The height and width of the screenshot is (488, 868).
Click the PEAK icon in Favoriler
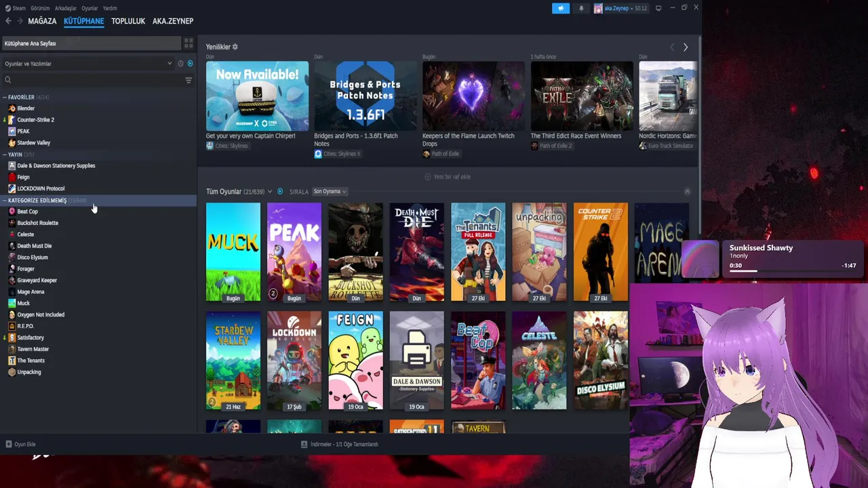[12, 131]
